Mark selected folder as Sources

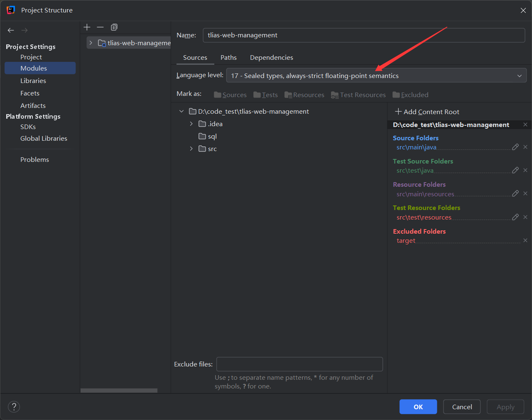click(x=230, y=95)
